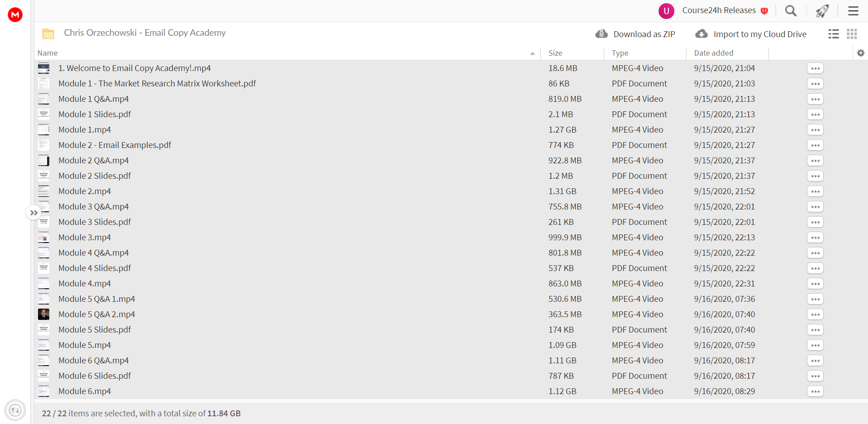The height and width of the screenshot is (424, 868).
Task: Select Module 5 Q&A 2.mp4 thumbnail
Action: [44, 314]
